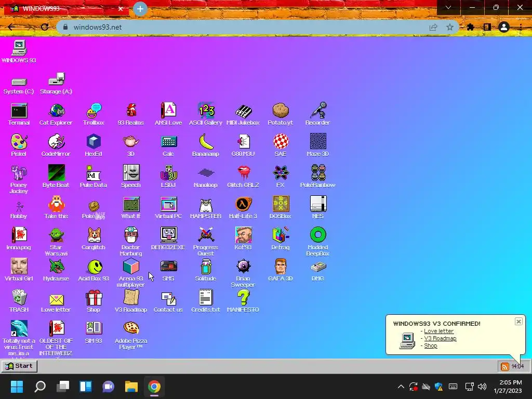532x399 pixels.
Task: Bookmark this page with star icon
Action: coord(450,27)
